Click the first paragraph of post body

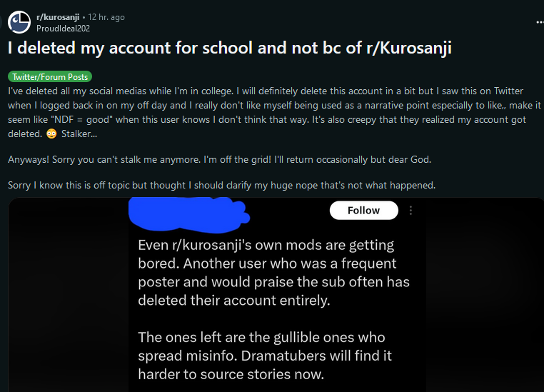274,112
